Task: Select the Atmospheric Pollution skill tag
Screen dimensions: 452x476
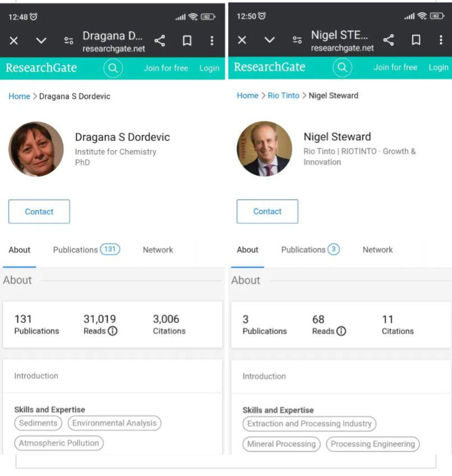Action: [x=59, y=443]
